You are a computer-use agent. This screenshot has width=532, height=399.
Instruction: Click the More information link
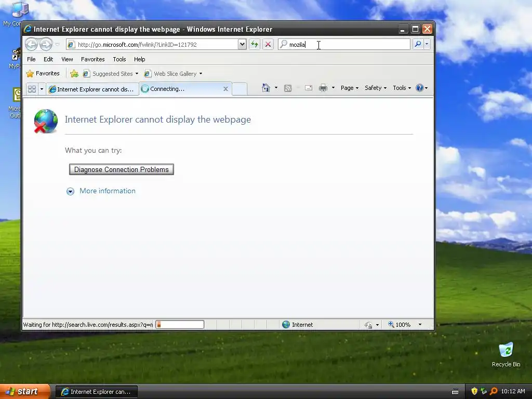point(107,191)
